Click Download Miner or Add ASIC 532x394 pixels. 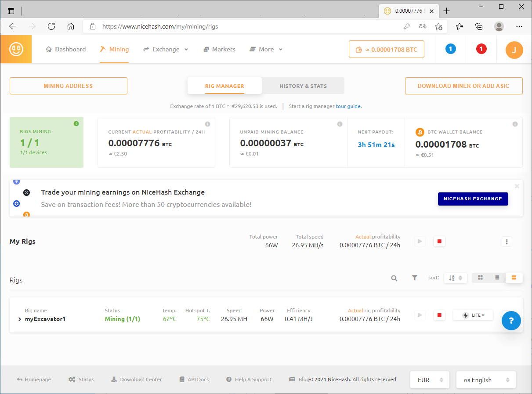click(463, 86)
